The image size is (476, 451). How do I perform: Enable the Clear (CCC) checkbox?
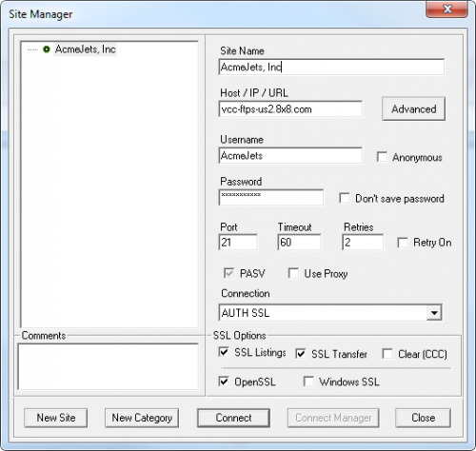pos(387,354)
